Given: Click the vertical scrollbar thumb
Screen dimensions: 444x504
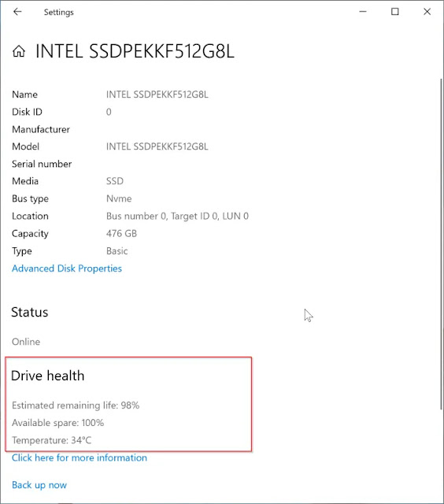Looking at the screenshot, I should point(442,243).
